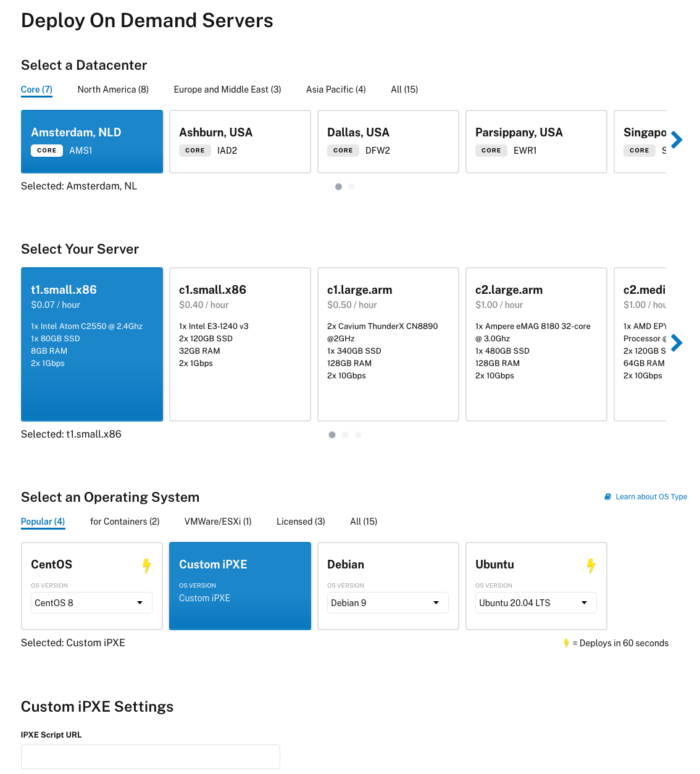Choose the Debian operating system card

[x=388, y=586]
